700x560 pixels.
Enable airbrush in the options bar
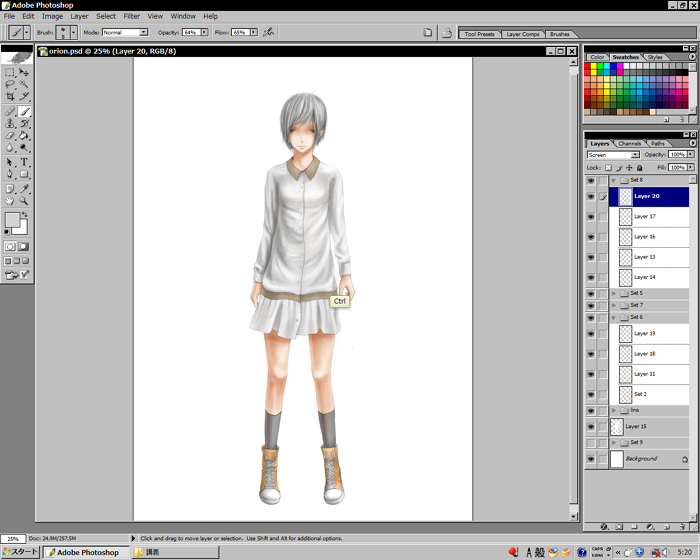(268, 32)
